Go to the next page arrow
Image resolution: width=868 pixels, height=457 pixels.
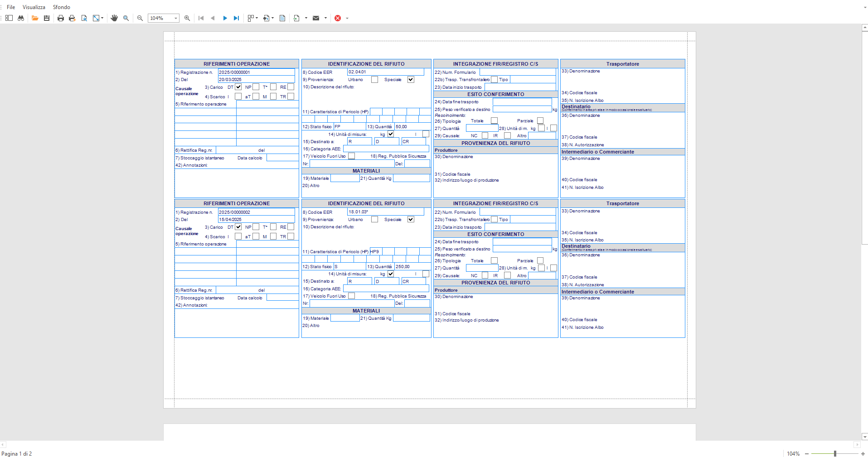point(225,18)
